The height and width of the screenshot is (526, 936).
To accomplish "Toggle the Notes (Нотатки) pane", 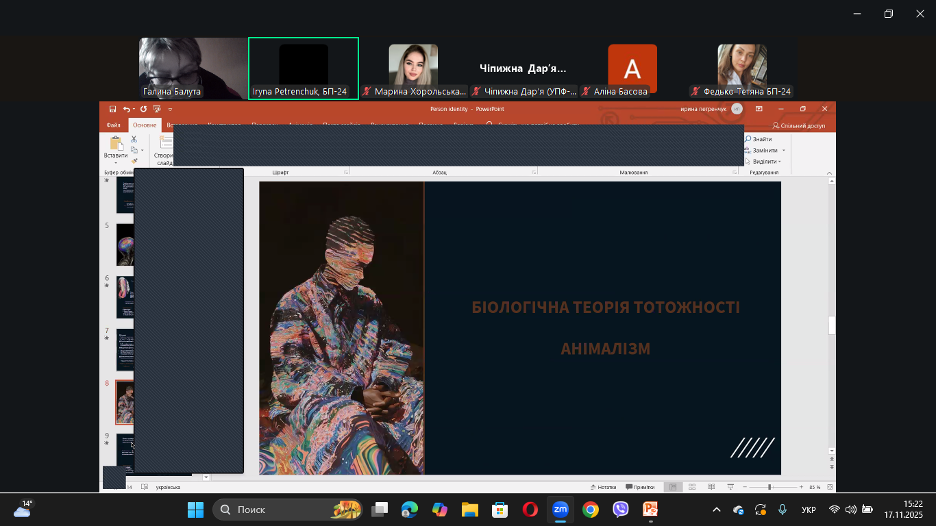I will point(604,487).
